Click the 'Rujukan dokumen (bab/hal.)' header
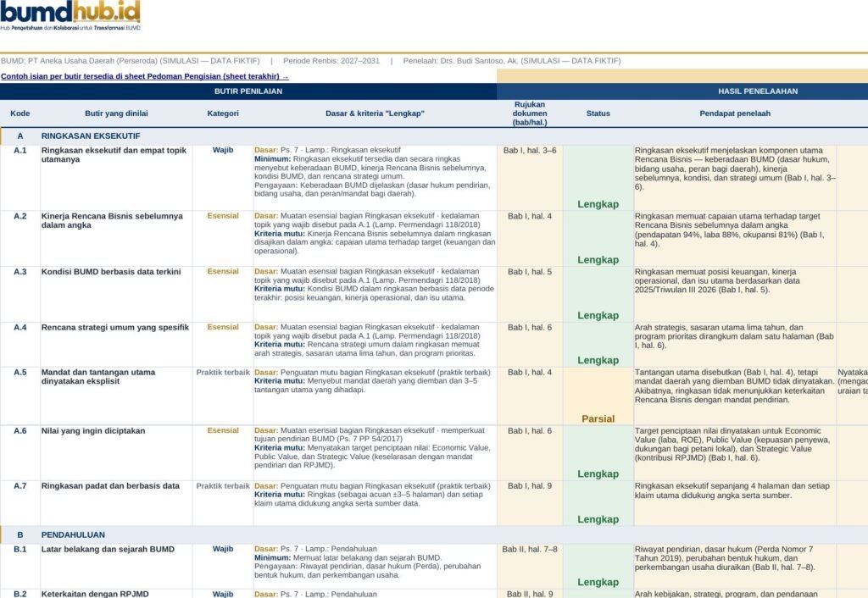868x598 pixels. pos(530,114)
